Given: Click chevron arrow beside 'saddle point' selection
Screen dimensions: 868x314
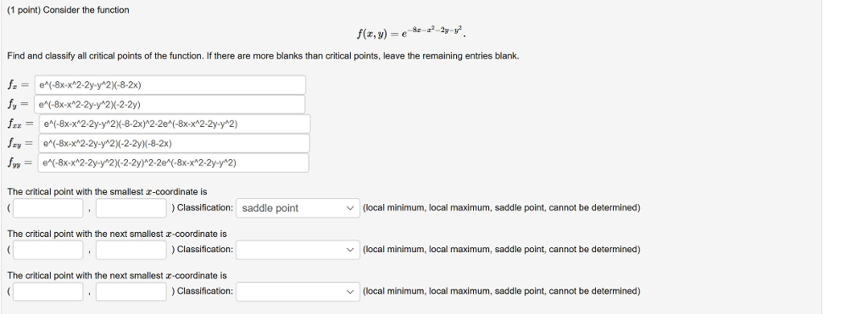Looking at the screenshot, I should [x=350, y=208].
